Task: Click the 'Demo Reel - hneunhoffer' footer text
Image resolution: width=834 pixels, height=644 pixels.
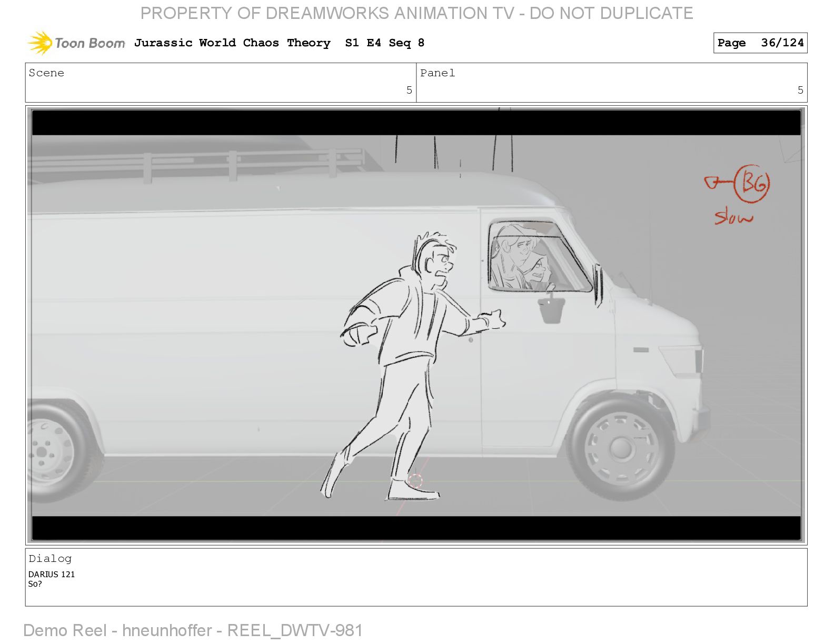Action: (x=117, y=630)
